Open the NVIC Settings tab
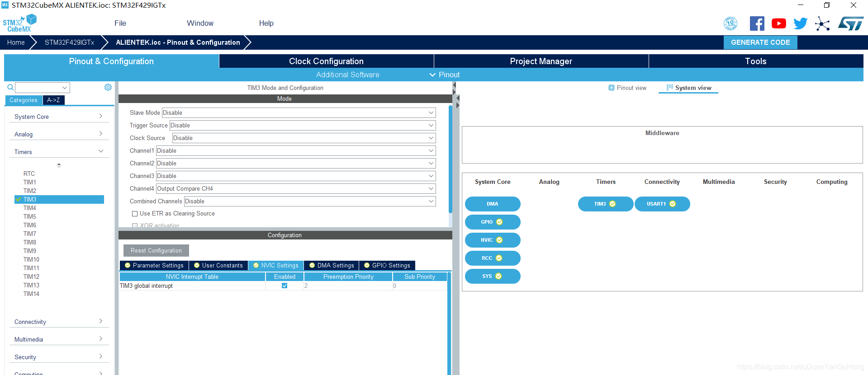The width and height of the screenshot is (868, 375). click(275, 265)
